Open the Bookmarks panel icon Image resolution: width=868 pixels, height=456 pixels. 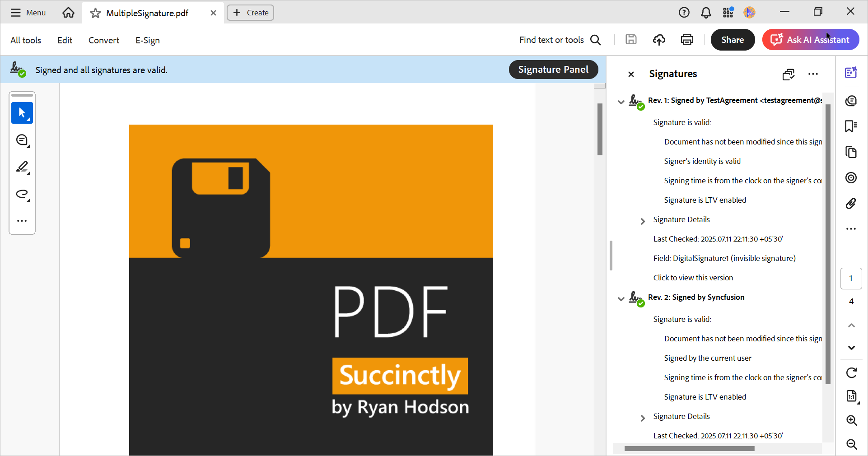pos(851,126)
